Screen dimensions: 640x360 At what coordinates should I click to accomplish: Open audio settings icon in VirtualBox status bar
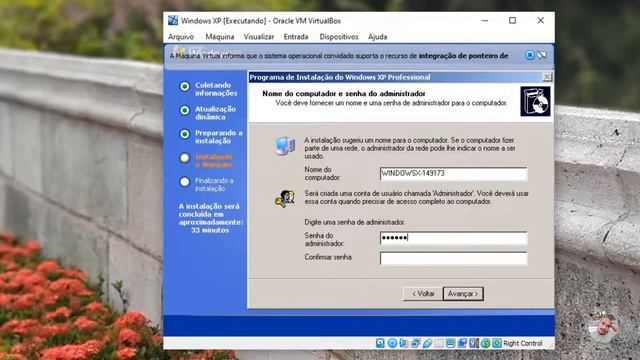pos(403,343)
